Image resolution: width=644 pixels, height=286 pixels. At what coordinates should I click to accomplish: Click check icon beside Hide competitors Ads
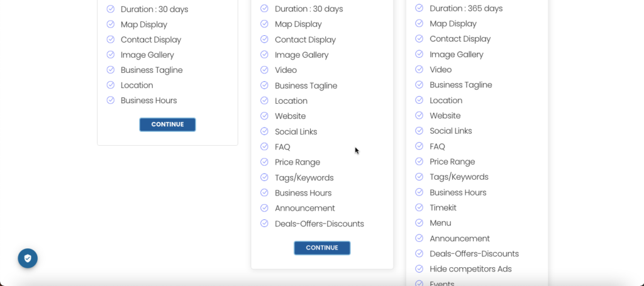point(419,269)
